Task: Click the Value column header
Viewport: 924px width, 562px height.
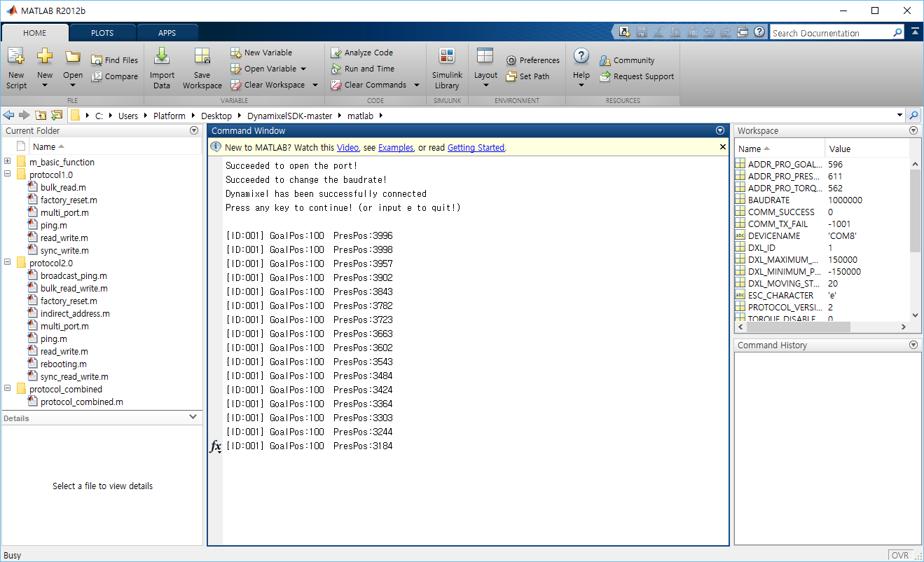Action: pos(867,149)
